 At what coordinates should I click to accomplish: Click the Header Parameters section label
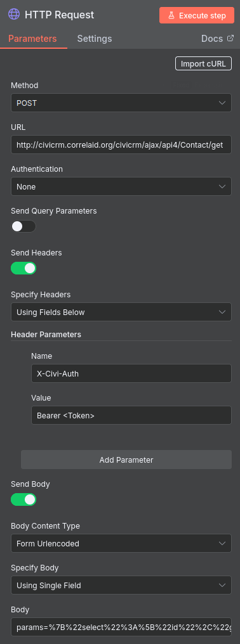(x=46, y=334)
